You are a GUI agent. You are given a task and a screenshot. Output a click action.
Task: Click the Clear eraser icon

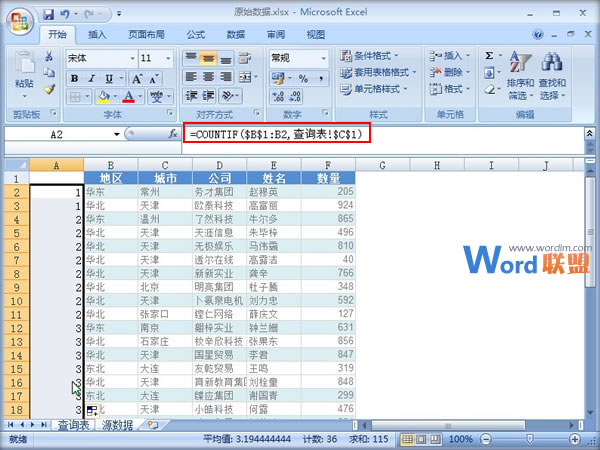click(489, 90)
